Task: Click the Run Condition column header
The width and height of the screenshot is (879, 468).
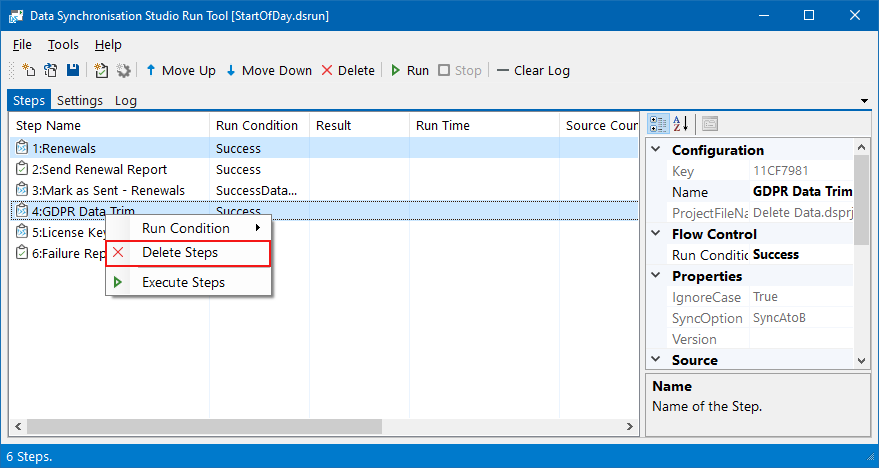Action: coord(260,126)
